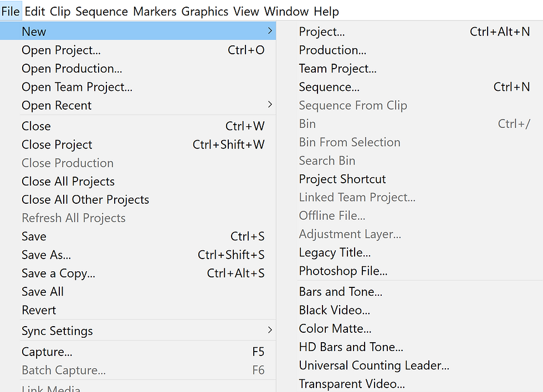Expand the New submenu arrow
543x392 pixels.
[270, 31]
